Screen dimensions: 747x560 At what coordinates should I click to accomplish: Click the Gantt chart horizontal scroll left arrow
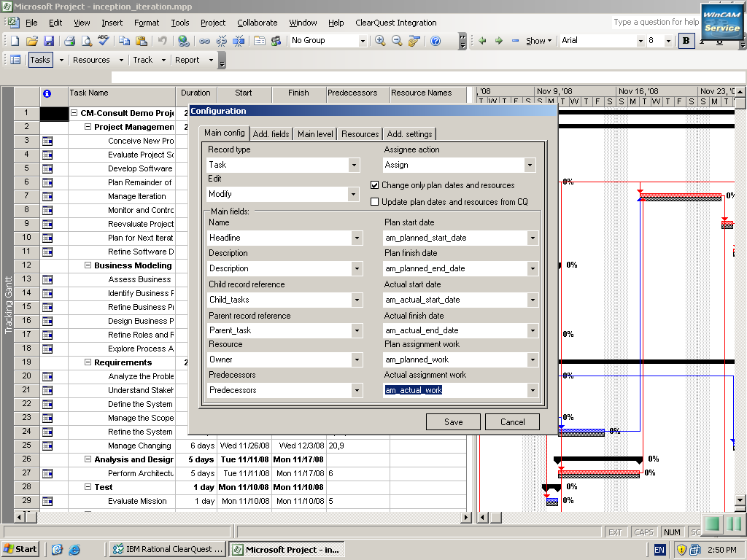[482, 517]
